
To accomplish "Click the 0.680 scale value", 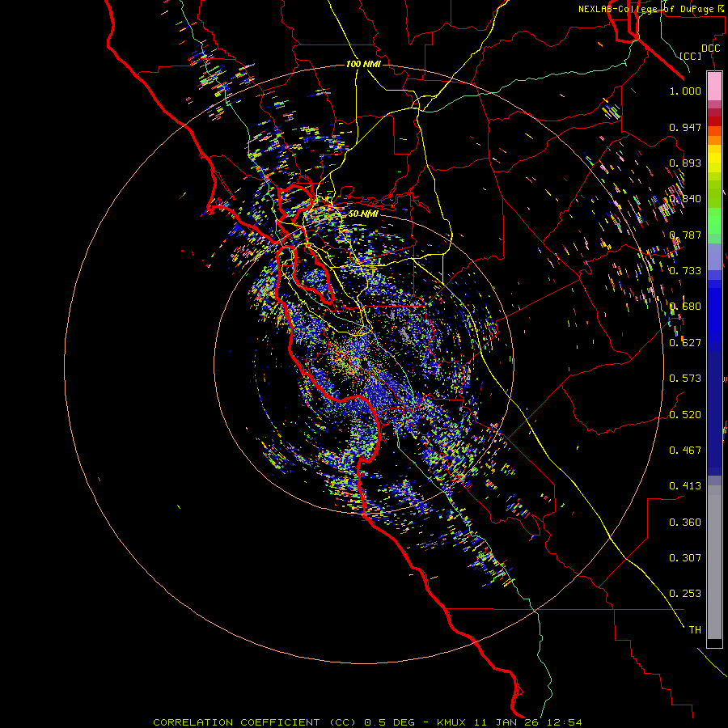I will coord(685,307).
